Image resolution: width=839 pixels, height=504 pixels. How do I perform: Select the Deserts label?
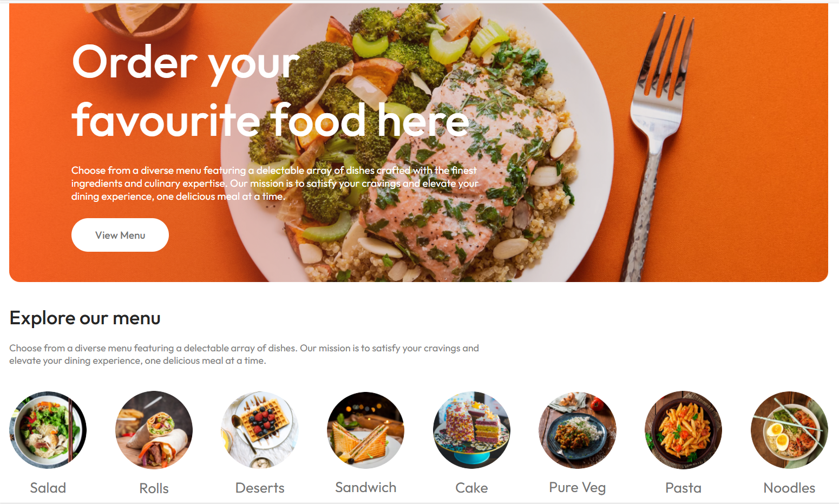coord(260,488)
